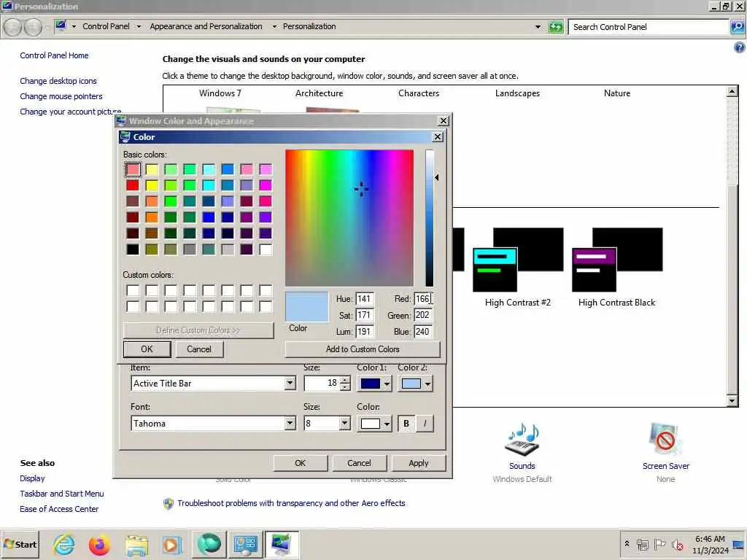
Task: Select the Personalization monitor taskbar icon
Action: [282, 544]
